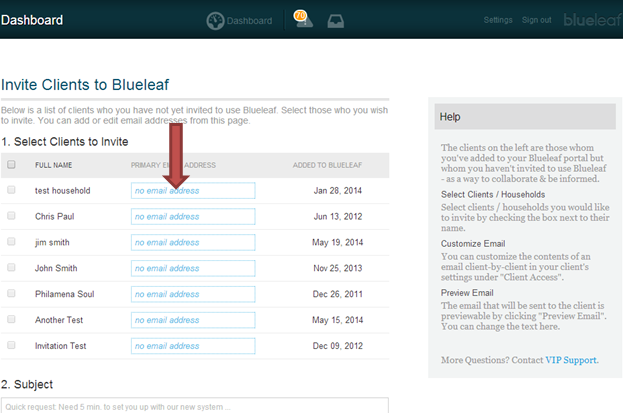Select the Another Test email address field

(193, 320)
